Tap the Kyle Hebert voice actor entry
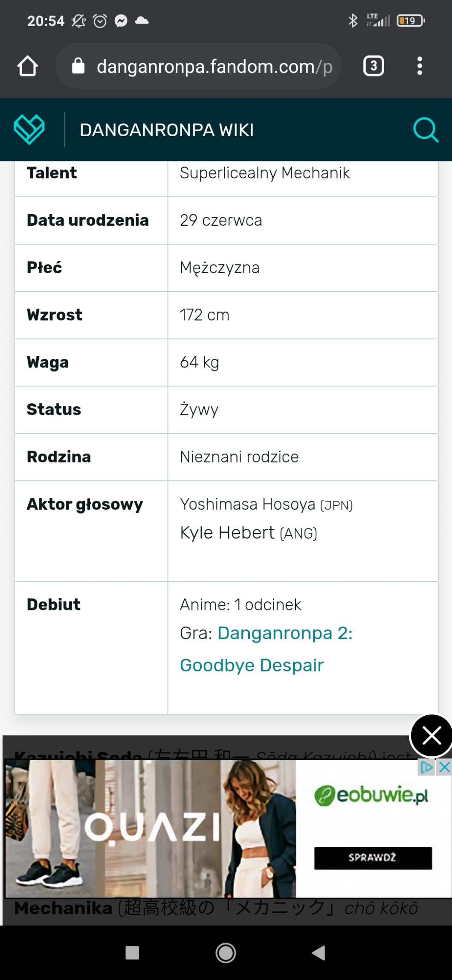Image resolution: width=452 pixels, height=980 pixels. click(x=227, y=533)
